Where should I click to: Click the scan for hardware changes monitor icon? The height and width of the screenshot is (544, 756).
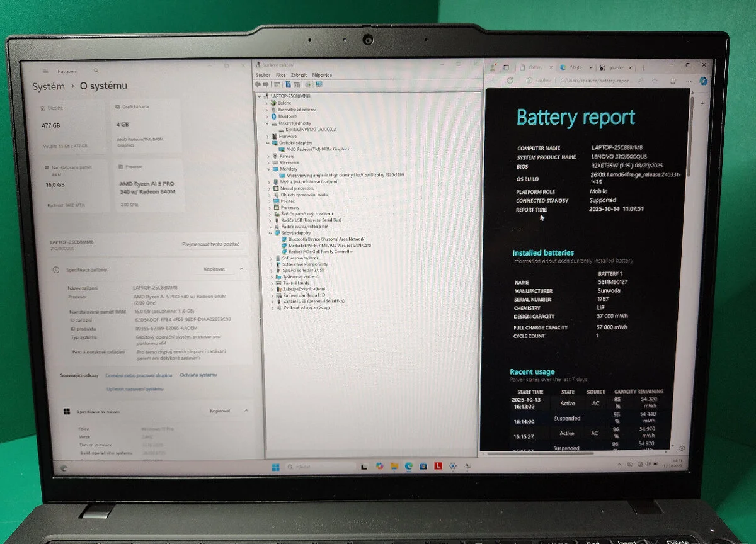[319, 84]
